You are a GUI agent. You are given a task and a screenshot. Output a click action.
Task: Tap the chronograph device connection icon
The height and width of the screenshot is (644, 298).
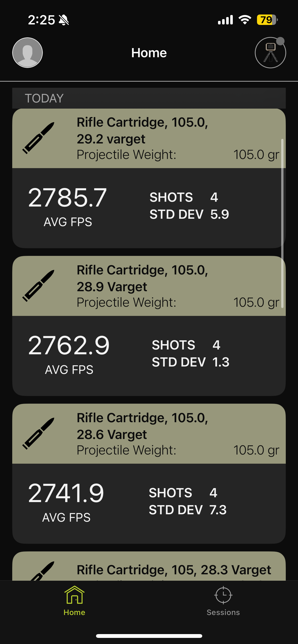coord(270,53)
